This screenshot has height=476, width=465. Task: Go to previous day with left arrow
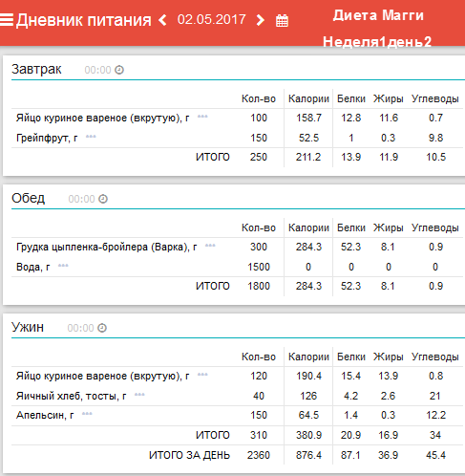pos(162,20)
